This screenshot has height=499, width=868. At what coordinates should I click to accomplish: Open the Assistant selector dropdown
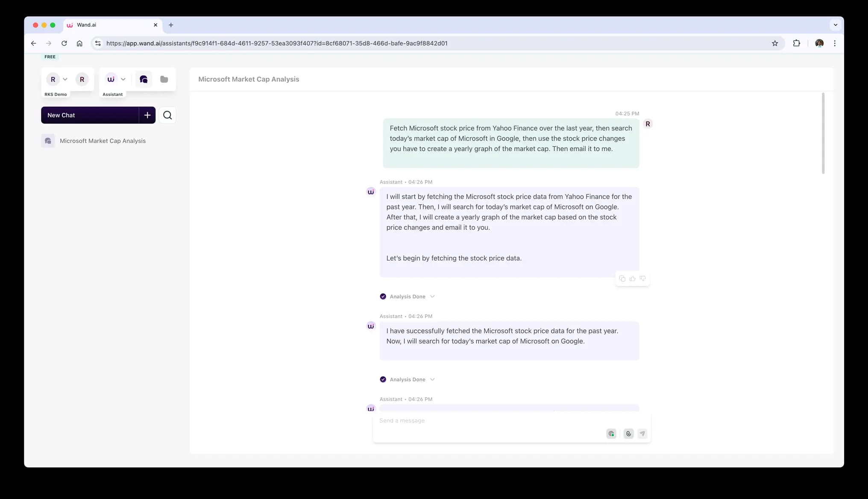click(x=123, y=79)
